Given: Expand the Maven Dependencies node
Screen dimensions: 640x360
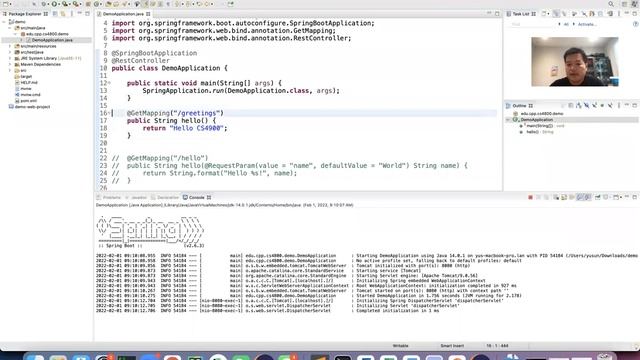Looking at the screenshot, I should [x=10, y=64].
